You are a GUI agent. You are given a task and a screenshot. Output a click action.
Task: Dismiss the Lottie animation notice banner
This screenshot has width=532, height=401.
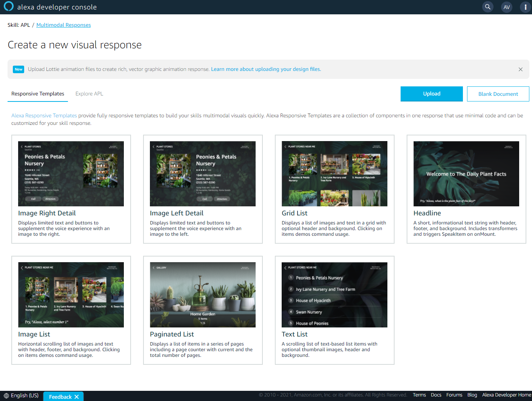520,69
